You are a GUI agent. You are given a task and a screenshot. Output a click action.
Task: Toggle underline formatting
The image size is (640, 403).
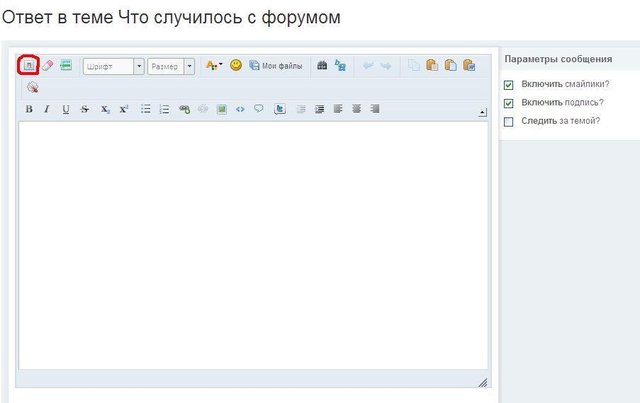click(x=66, y=109)
